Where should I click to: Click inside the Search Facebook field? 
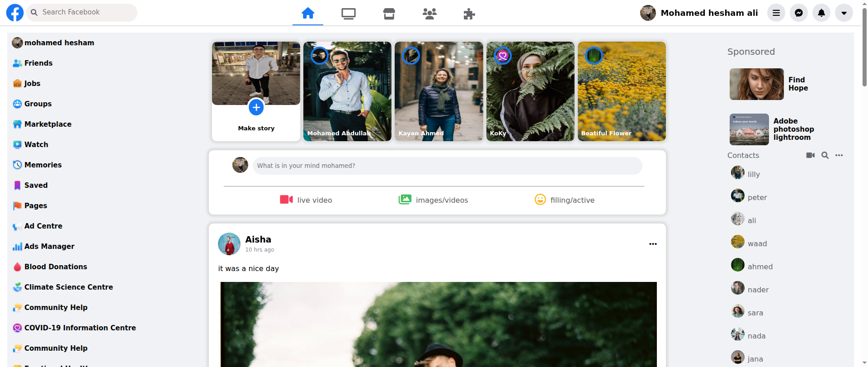coord(82,12)
